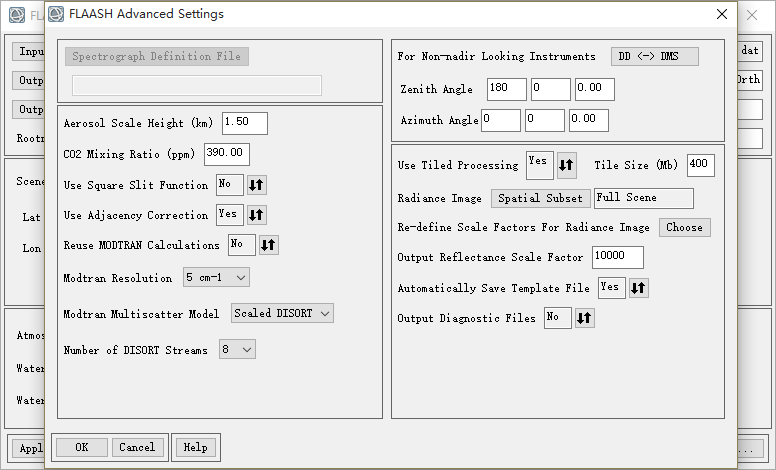Choose scale factors for radiance image
Image resolution: width=776 pixels, height=470 pixels.
point(684,227)
